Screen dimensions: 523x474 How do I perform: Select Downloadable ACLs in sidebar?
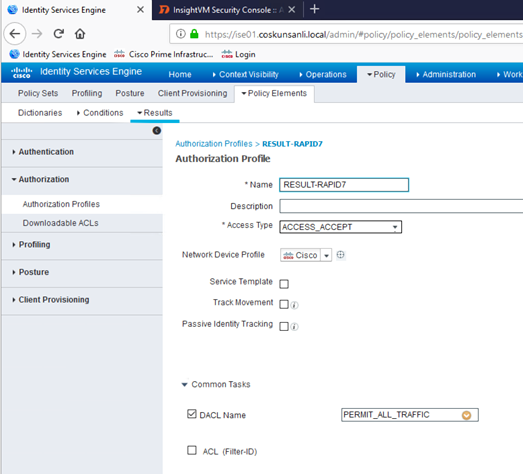click(x=61, y=223)
